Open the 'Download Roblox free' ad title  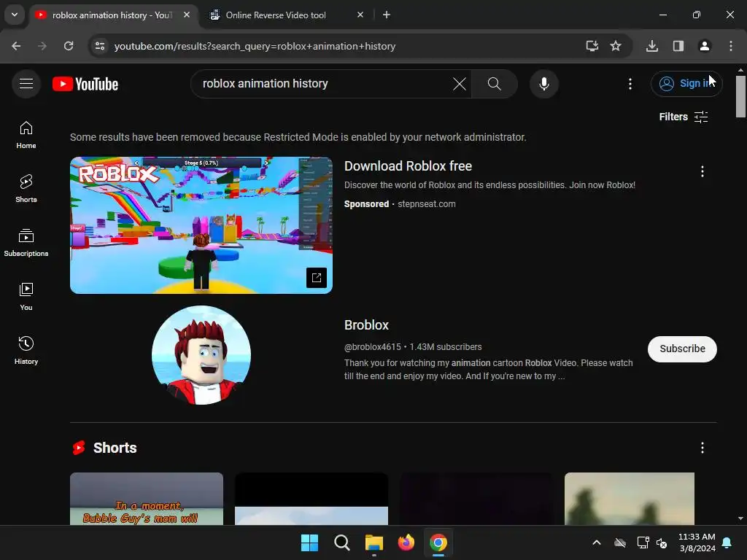coord(408,166)
